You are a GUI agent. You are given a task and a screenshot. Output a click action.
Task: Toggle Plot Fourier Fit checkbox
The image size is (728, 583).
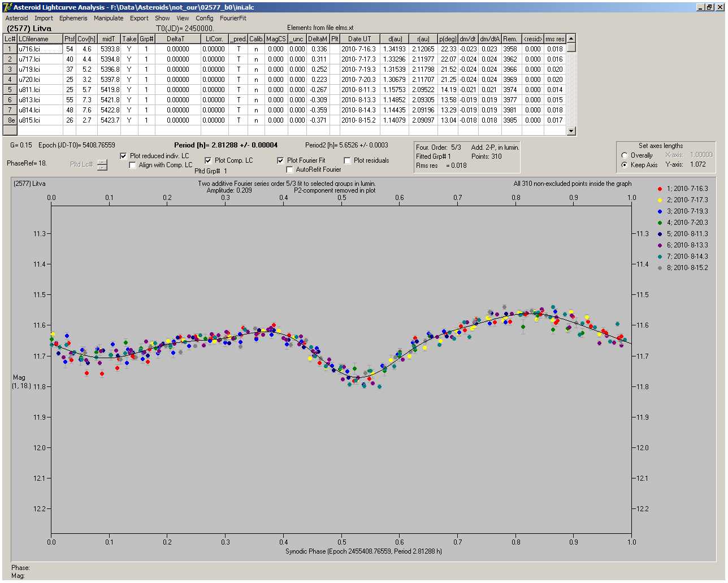[280, 160]
